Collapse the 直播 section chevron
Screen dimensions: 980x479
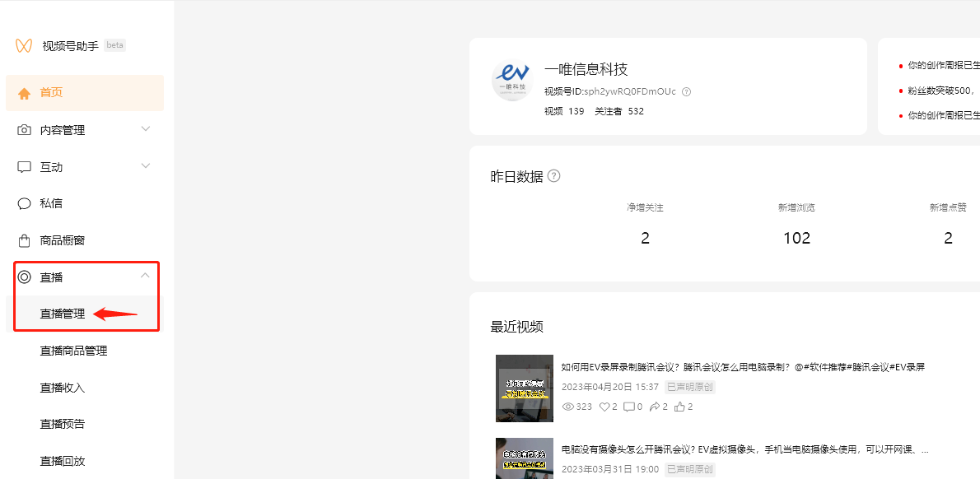145,277
